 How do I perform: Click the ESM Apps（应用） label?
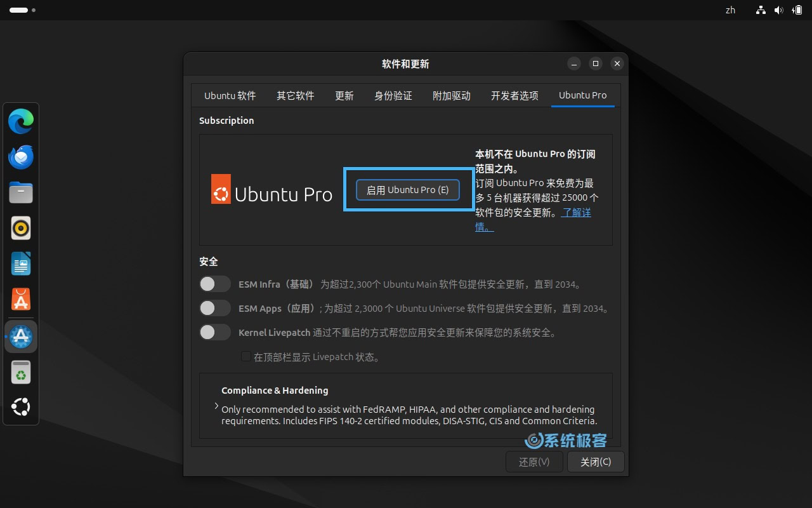[x=277, y=309]
